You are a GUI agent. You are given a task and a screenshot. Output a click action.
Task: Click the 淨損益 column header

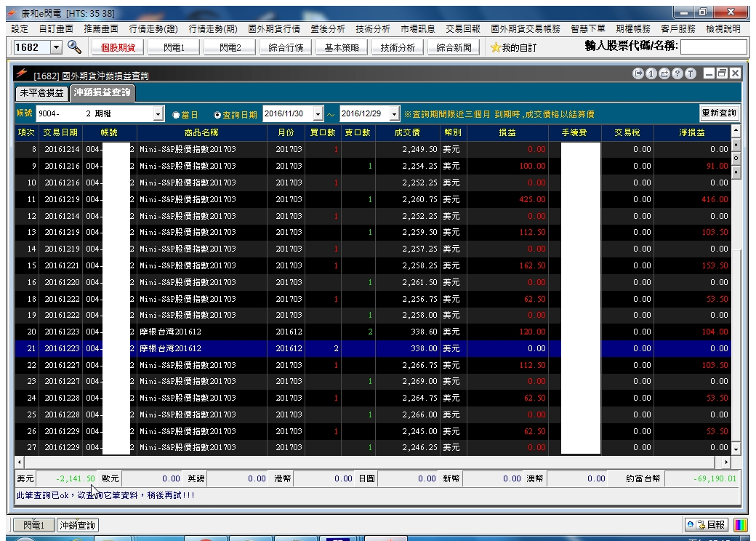click(x=692, y=132)
